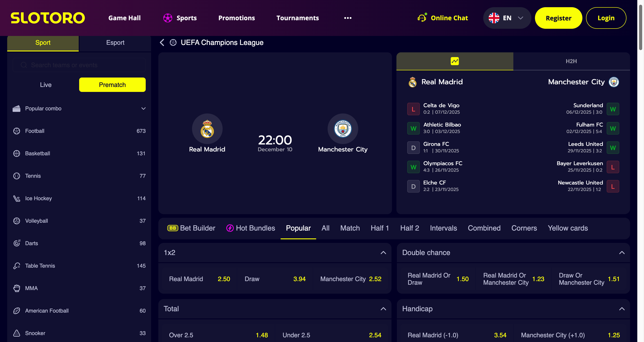Click the Slotoro logo
644x342 pixels.
point(48,18)
